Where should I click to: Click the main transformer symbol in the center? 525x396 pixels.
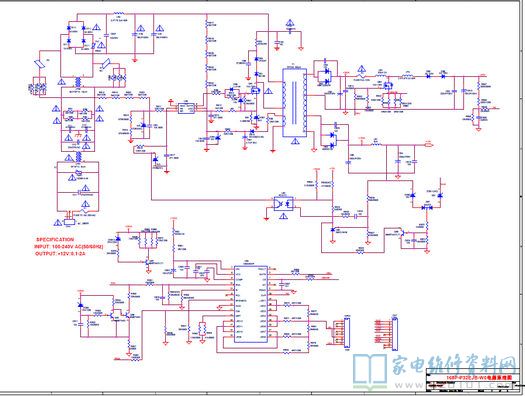click(x=295, y=102)
